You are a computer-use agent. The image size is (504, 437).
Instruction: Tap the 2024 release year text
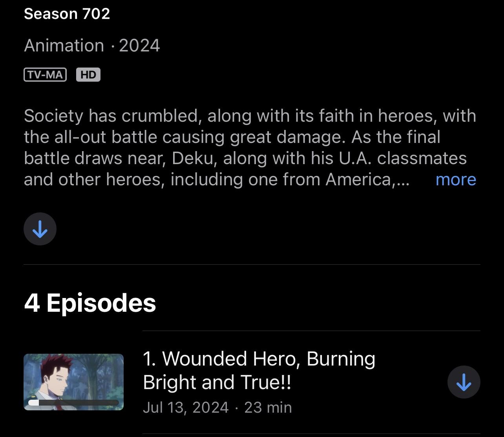tap(139, 46)
